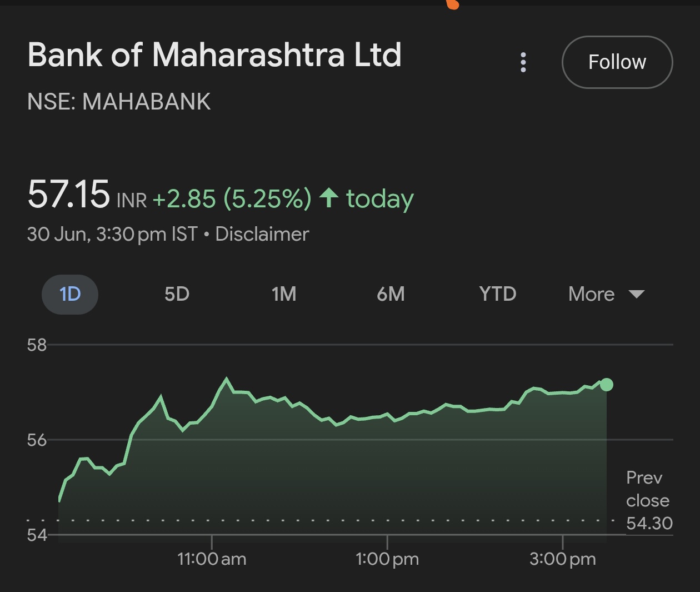This screenshot has width=700, height=592.
Task: Keep the 1D chart tab active
Action: coord(69,294)
